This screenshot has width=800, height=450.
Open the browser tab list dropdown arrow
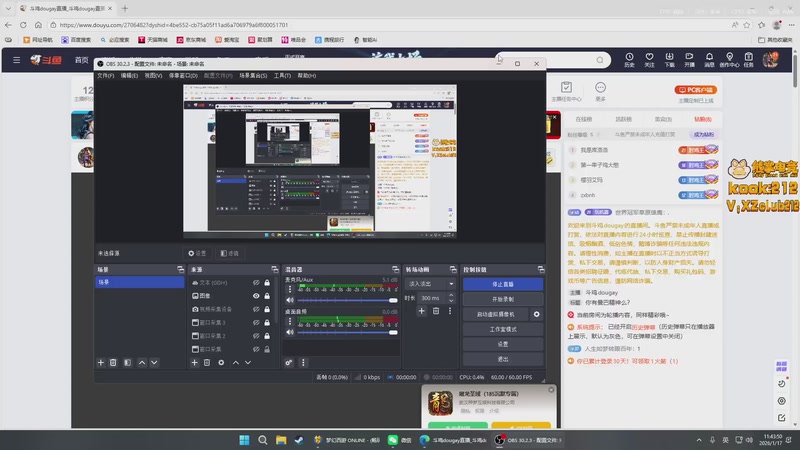pyautogui.click(x=8, y=8)
